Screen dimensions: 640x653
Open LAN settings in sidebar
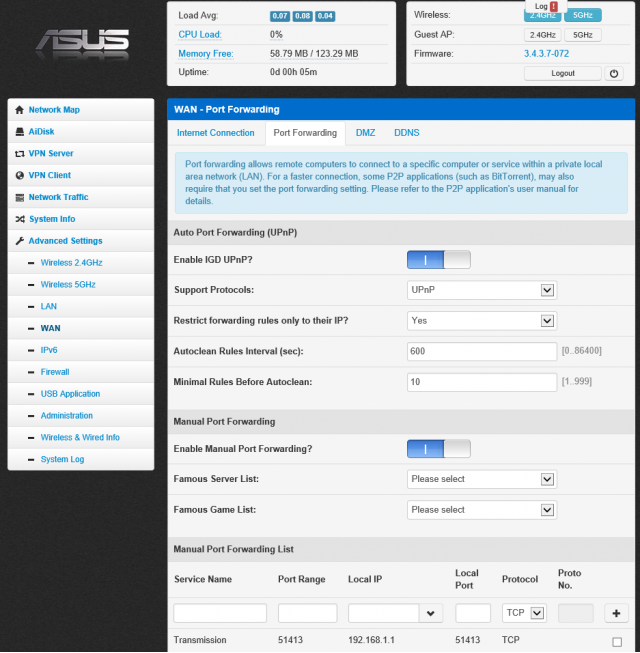point(48,307)
